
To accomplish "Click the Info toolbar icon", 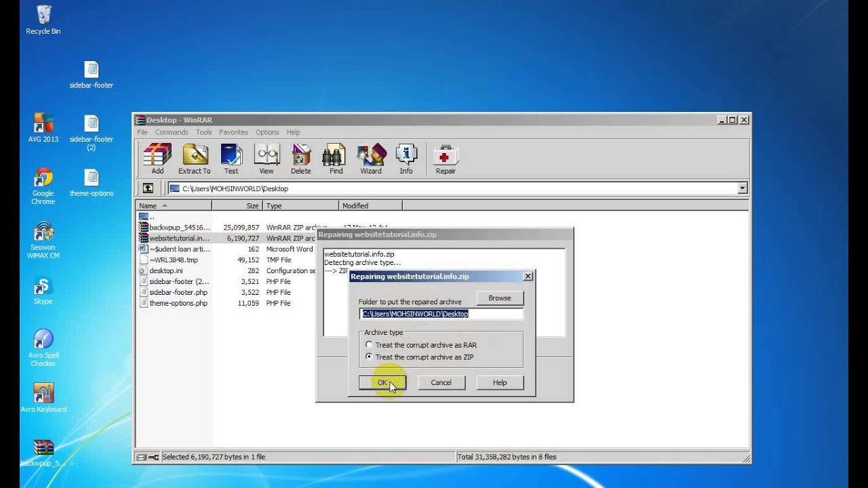I will coord(406,159).
